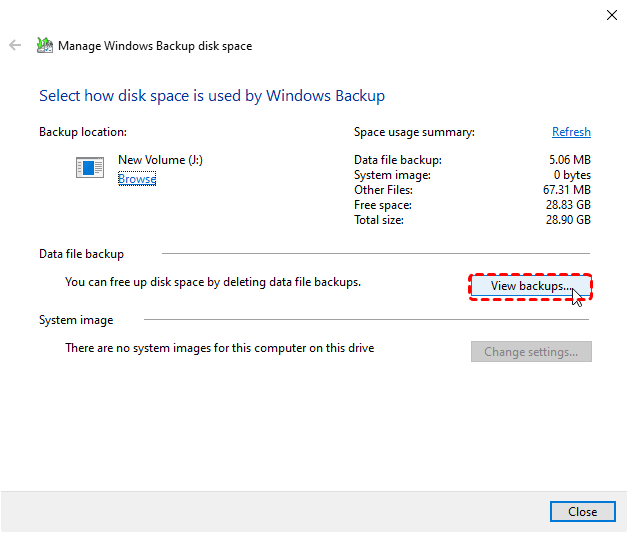628x533 pixels.
Task: Click the System image 0 bytes value
Action: 572,175
